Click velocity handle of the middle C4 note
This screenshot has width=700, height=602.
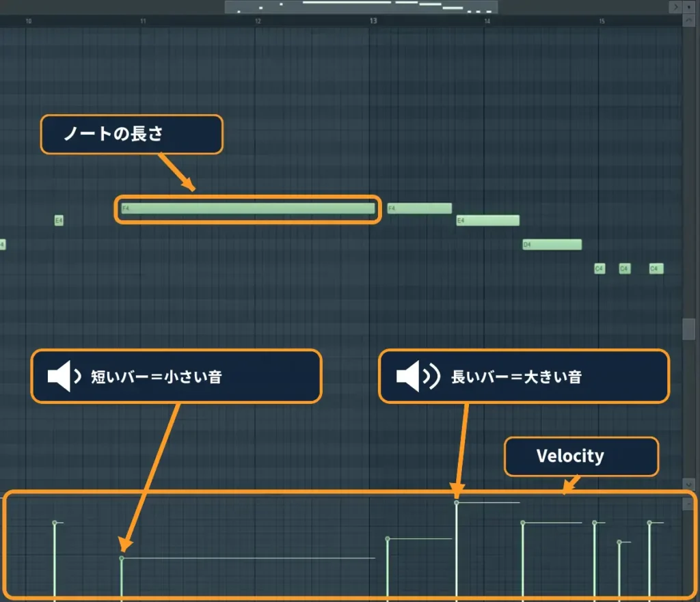pyautogui.click(x=619, y=542)
